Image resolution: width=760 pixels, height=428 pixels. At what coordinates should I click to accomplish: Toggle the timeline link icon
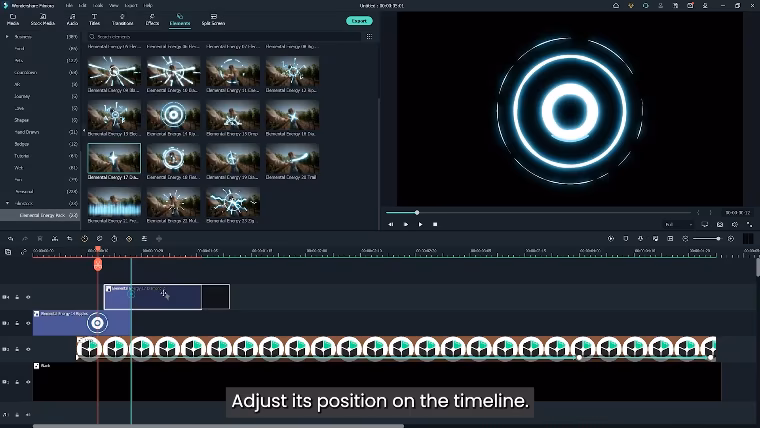[23, 252]
